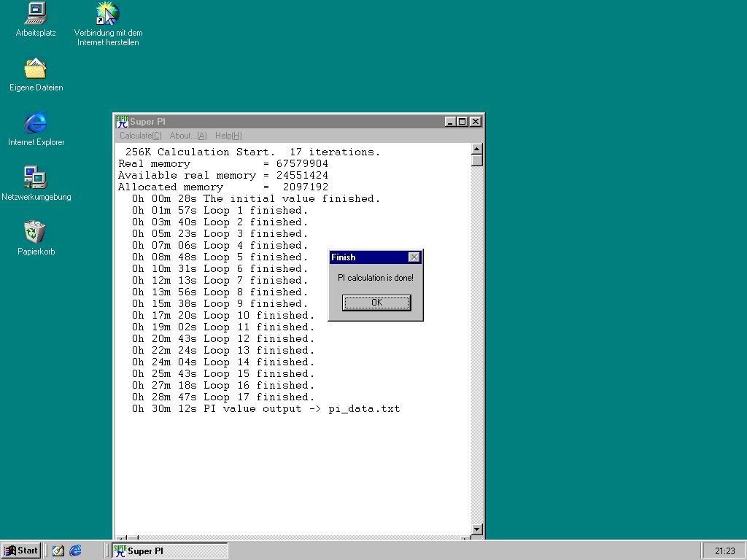Viewport: 747px width, 560px height.
Task: Minimize the Super PI window
Action: point(450,122)
